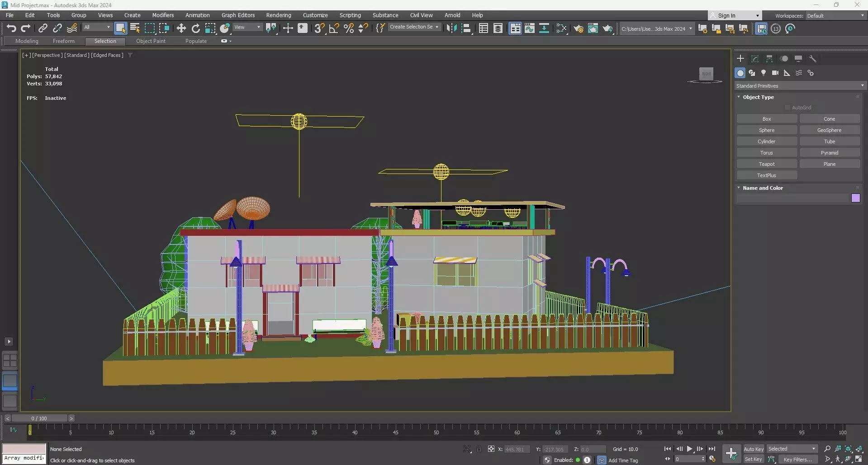Open the Hierarchy panel tab icon
The height and width of the screenshot is (465, 868).
point(769,59)
